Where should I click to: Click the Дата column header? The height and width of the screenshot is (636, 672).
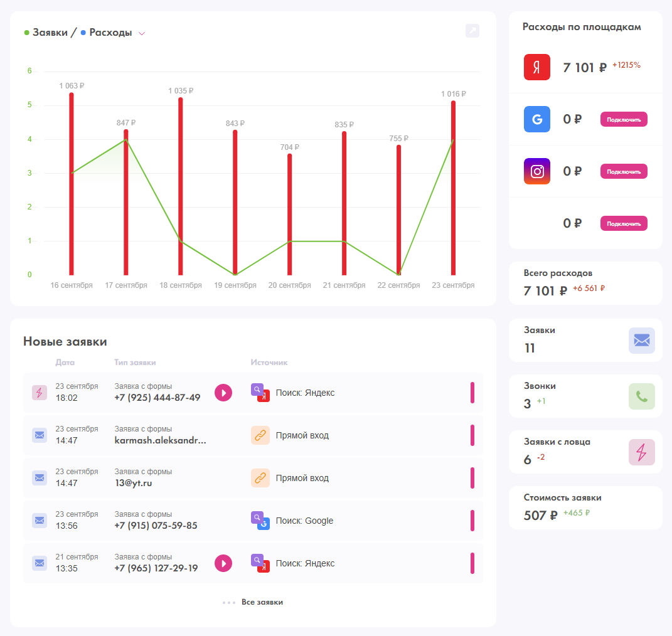pos(65,363)
